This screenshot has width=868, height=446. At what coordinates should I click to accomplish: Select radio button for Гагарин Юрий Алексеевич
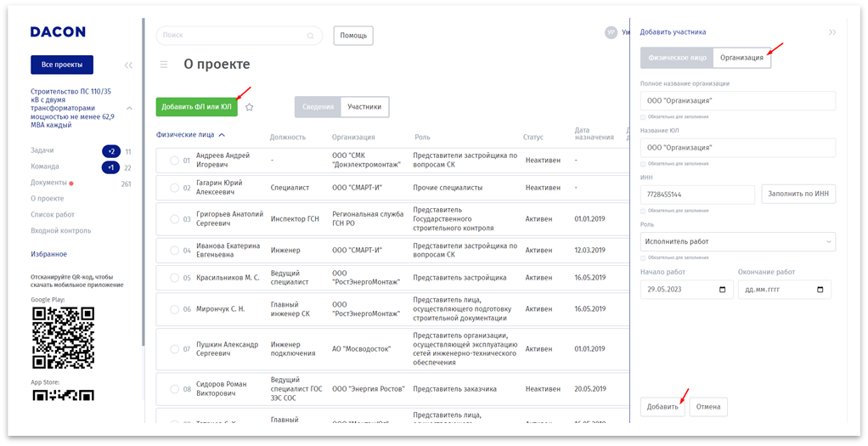[x=174, y=188]
